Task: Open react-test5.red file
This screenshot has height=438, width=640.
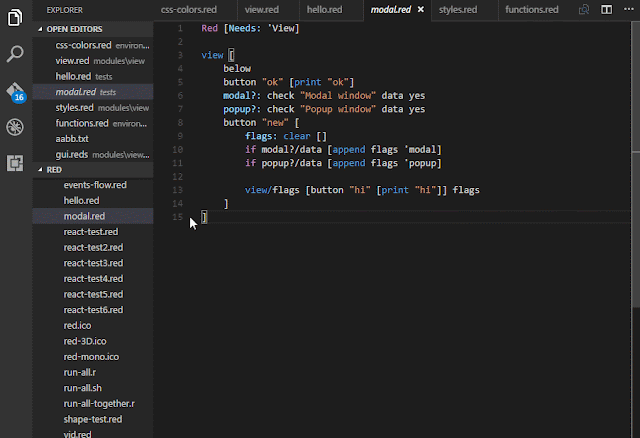Action: coord(93,294)
